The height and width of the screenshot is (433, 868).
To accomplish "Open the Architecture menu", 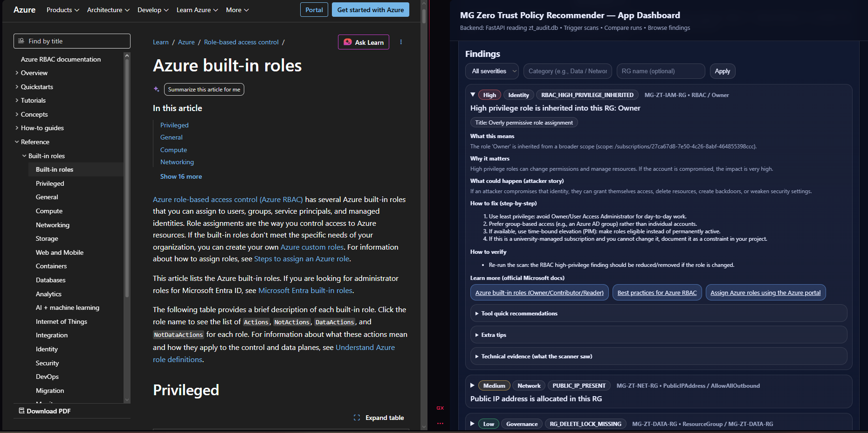I will point(108,10).
